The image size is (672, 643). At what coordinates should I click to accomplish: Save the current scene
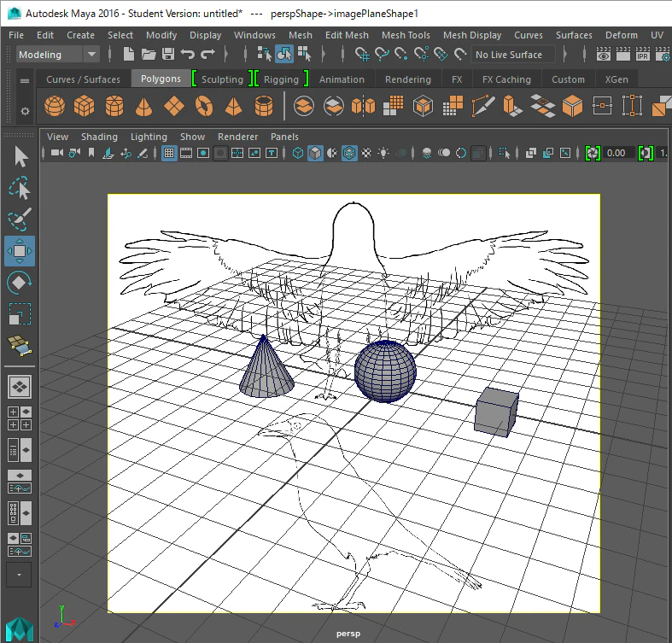pos(168,55)
